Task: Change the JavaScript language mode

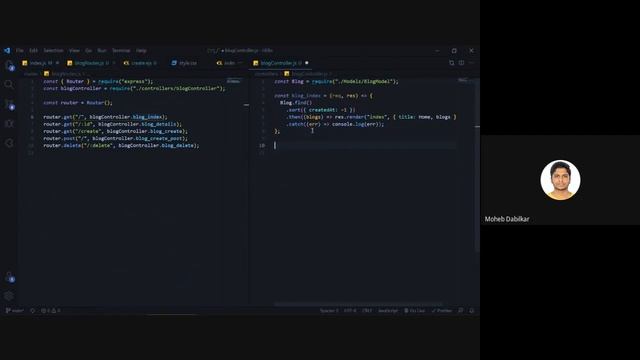Action: pos(388,311)
